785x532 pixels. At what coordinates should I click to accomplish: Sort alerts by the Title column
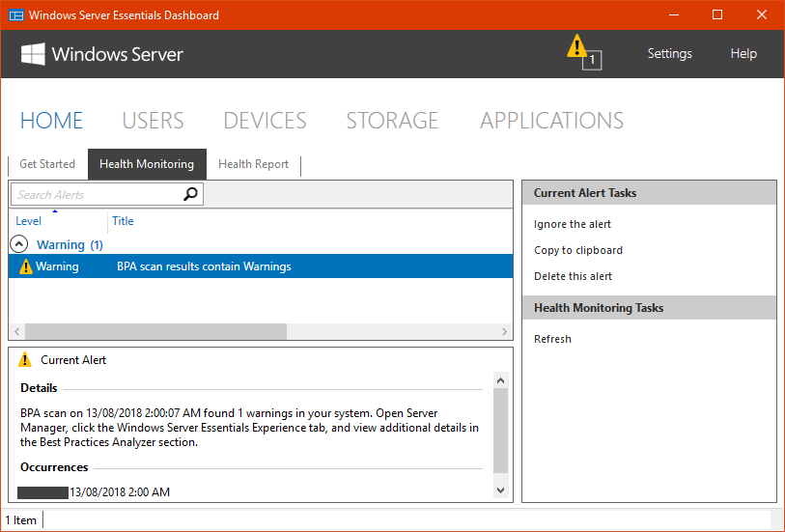click(123, 221)
